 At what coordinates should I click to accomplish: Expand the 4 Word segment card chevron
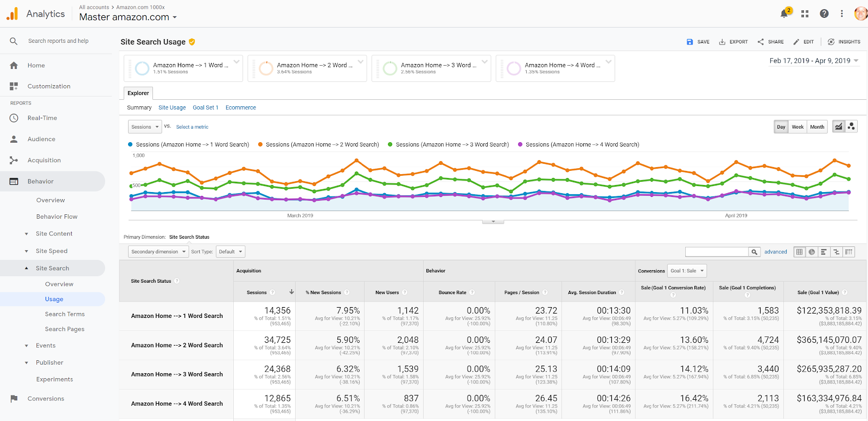[x=609, y=61]
